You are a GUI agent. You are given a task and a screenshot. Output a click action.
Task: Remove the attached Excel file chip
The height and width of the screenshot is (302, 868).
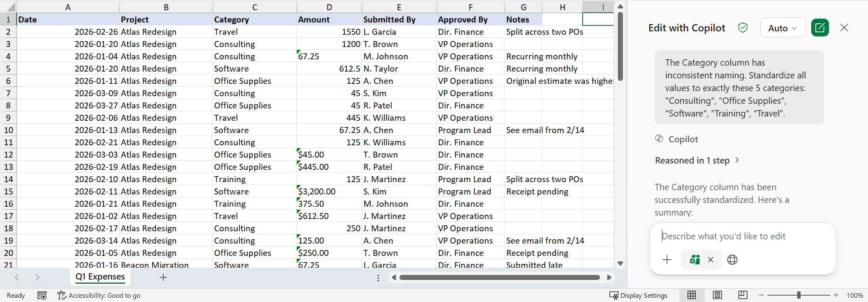pyautogui.click(x=711, y=260)
